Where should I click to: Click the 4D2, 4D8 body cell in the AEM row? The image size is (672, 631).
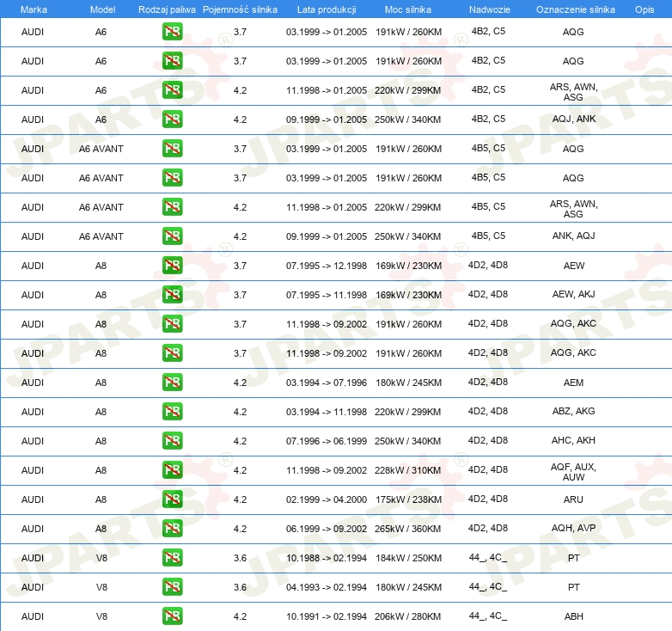coord(488,382)
